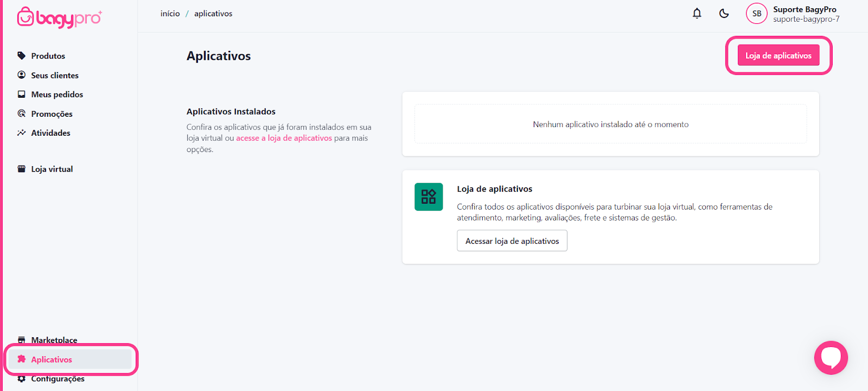Open Configurações menu item
The width and height of the screenshot is (868, 391).
[58, 379]
